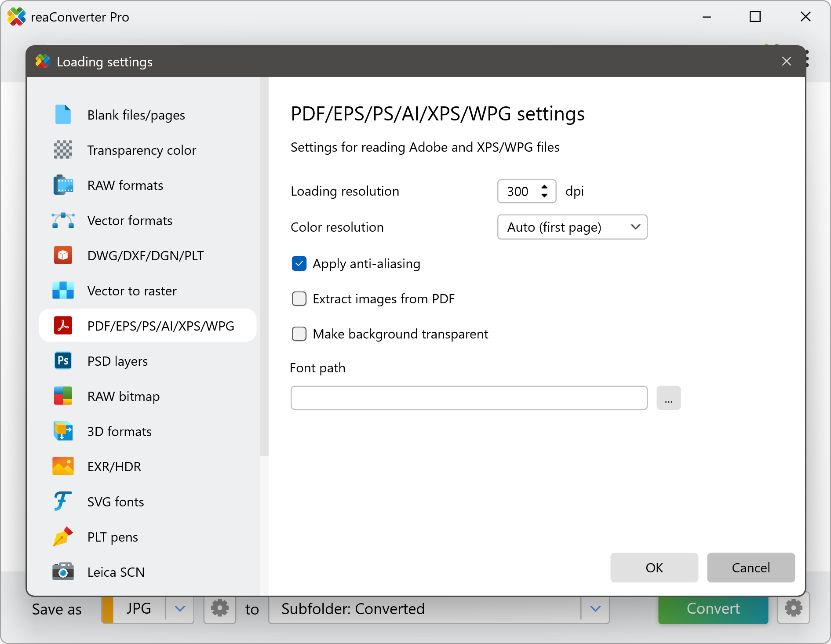The height and width of the screenshot is (644, 831).
Task: Disable the Apply anti-aliasing checkbox
Action: click(299, 264)
